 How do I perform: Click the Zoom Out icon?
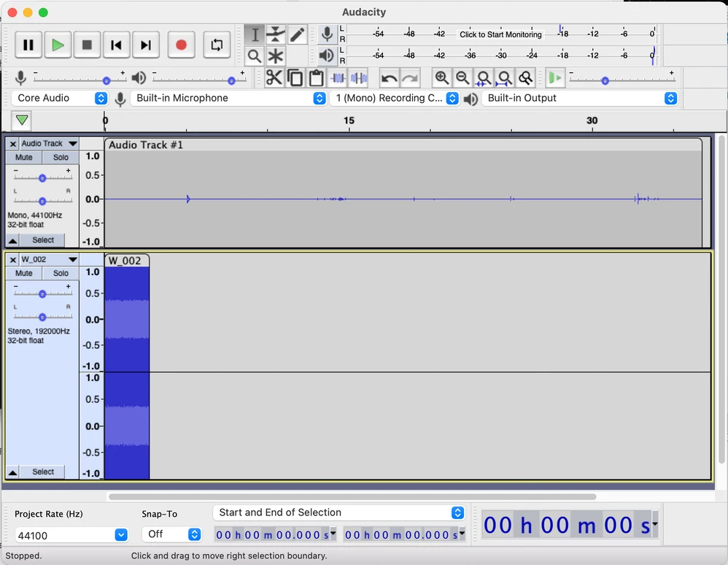462,78
